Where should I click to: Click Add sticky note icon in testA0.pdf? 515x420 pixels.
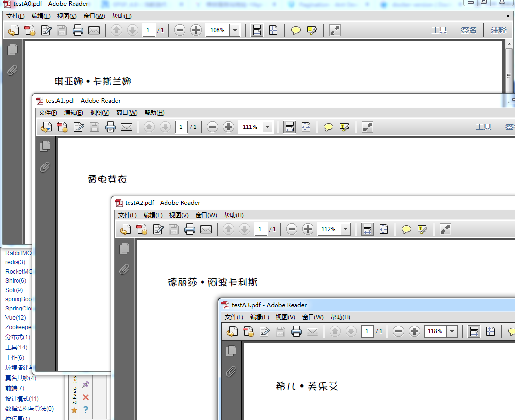(x=295, y=30)
